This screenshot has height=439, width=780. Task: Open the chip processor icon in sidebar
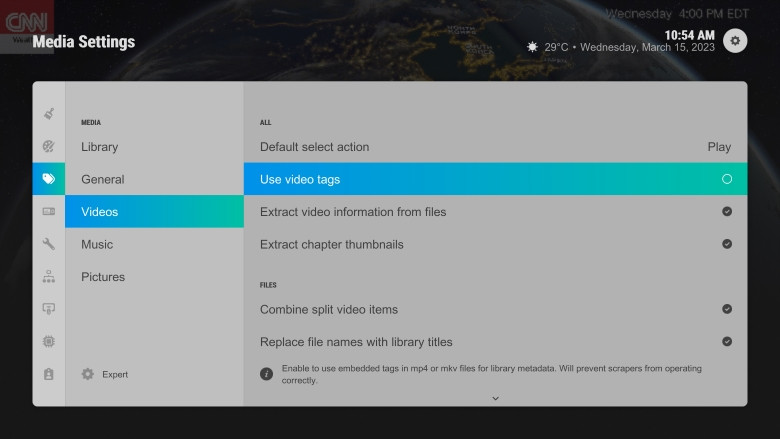[x=49, y=342]
